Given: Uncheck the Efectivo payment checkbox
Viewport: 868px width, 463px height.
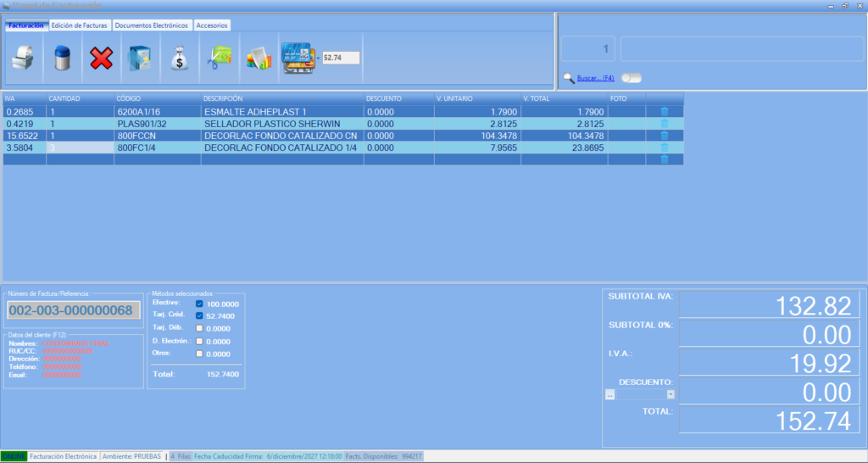Looking at the screenshot, I should click(x=199, y=304).
